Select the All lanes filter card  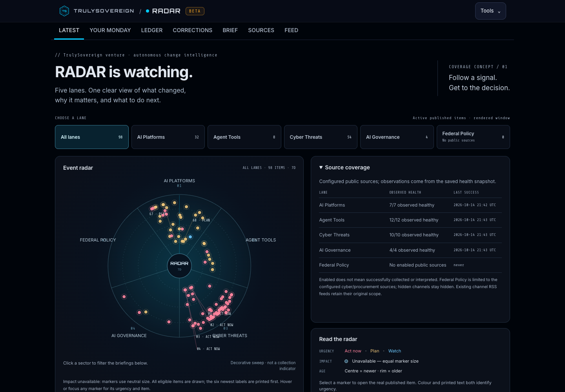click(x=92, y=137)
